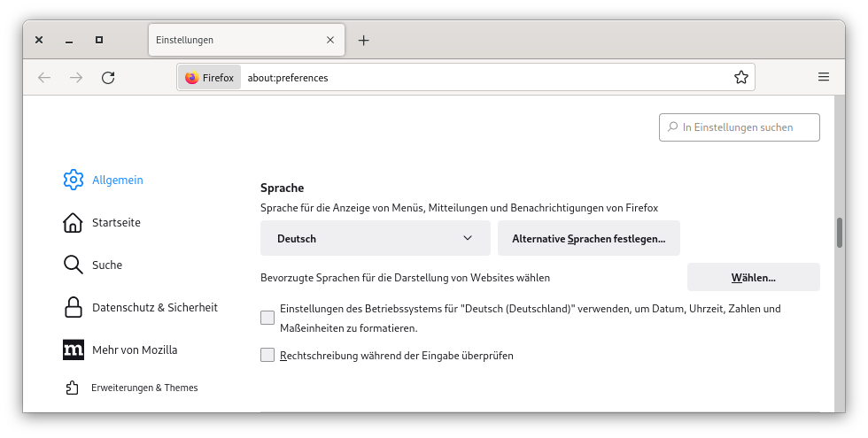Toggle Rechtschreibung während der Eingabe überprüfen
This screenshot has height=438, width=868.
(267, 355)
